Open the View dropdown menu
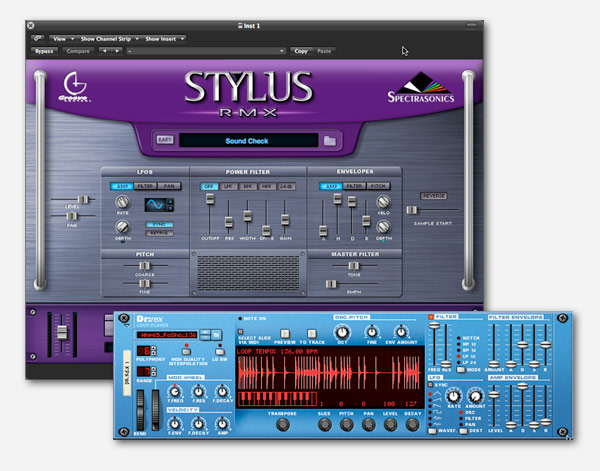This screenshot has height=471, width=600. point(63,39)
